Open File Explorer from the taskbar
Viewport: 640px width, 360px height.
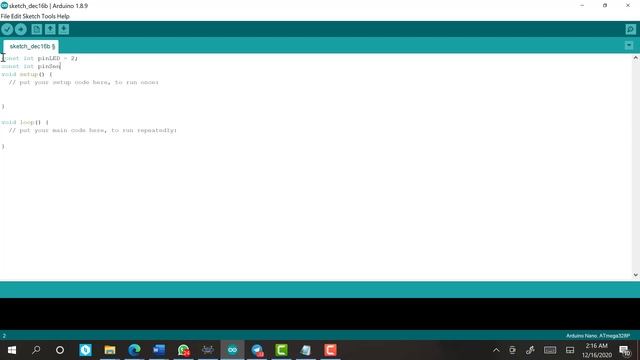coord(110,350)
